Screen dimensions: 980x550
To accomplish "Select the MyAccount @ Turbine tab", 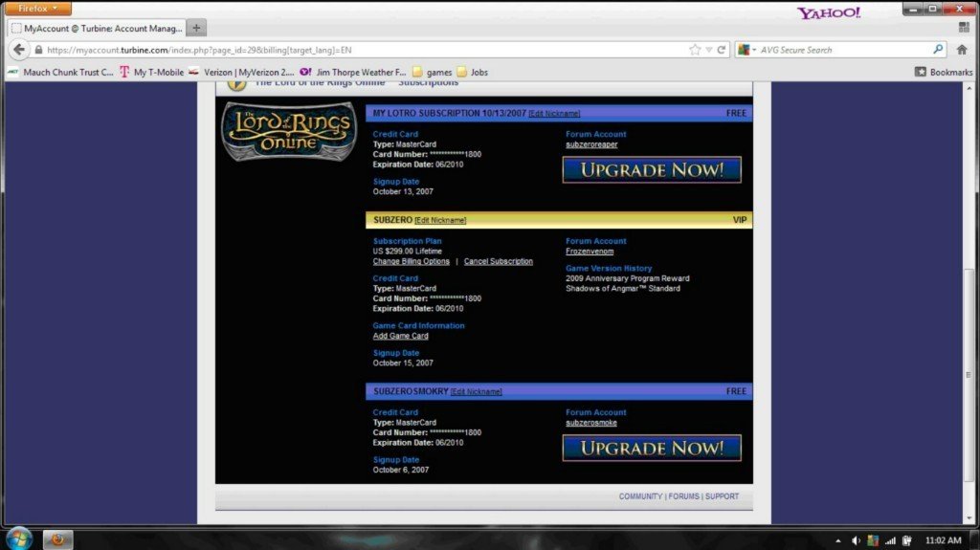I will [x=97, y=28].
